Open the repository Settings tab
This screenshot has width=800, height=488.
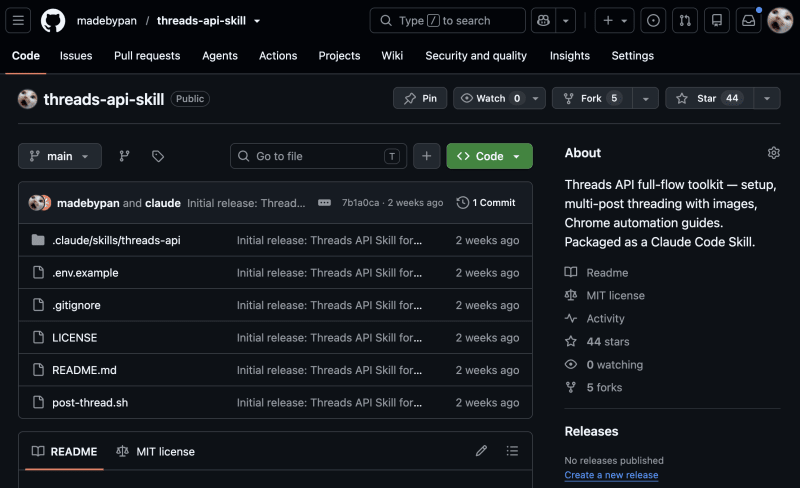coord(632,56)
